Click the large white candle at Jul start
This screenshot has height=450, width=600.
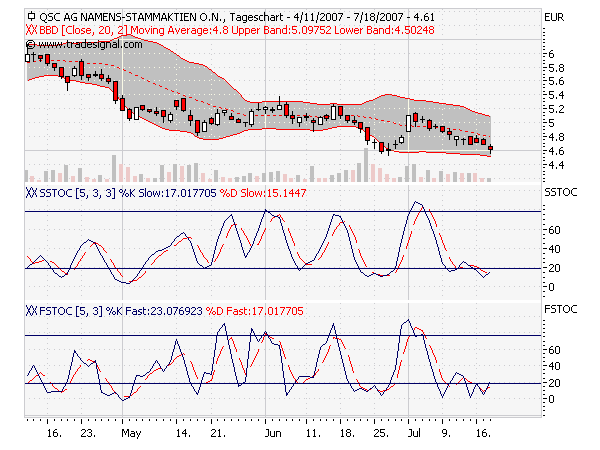point(408,123)
